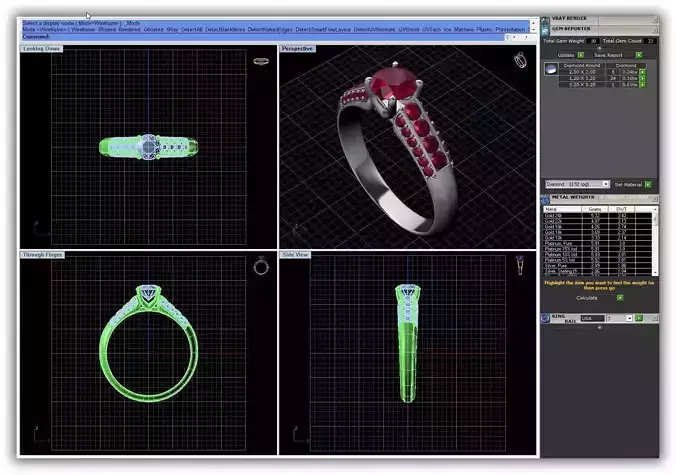Choose Presentation in the command options
Image resolution: width=676 pixels, height=475 pixels.
click(510, 29)
